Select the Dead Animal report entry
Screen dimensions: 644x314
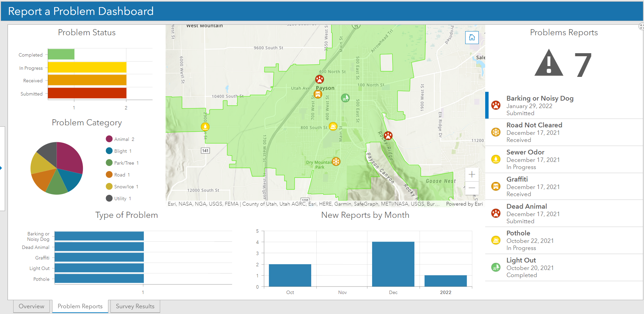pos(564,213)
